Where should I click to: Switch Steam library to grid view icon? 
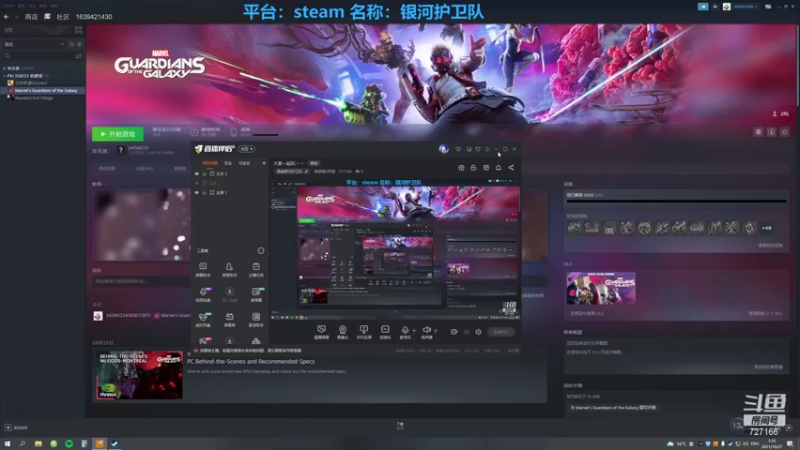click(x=78, y=30)
